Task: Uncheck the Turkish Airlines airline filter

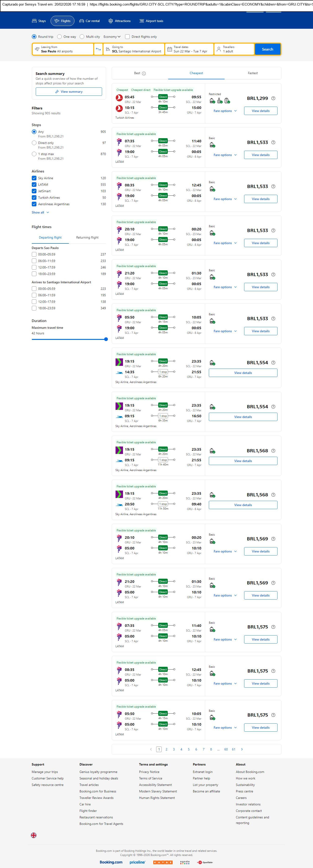Action: [34, 198]
